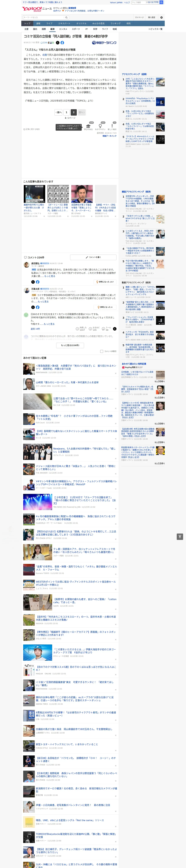Screen dimensions: 186x868
Task: Go to previous page 前へ
Action: (x=58, y=112)
